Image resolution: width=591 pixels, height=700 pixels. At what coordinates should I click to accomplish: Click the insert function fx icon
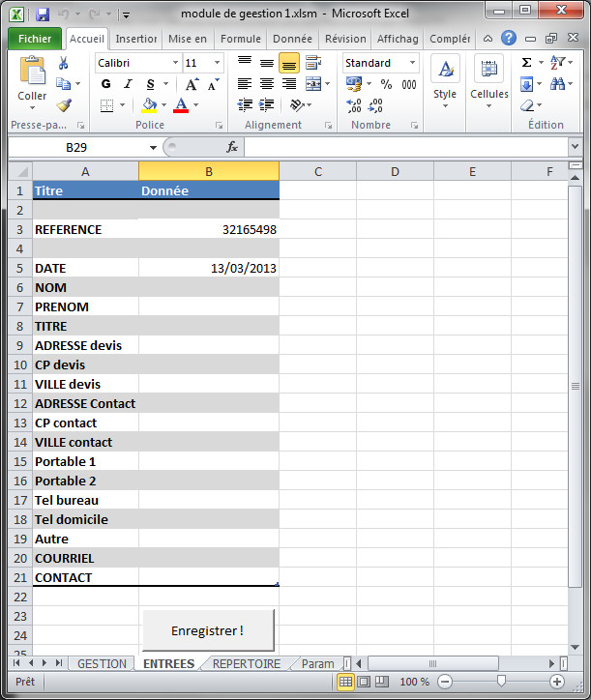(x=232, y=147)
